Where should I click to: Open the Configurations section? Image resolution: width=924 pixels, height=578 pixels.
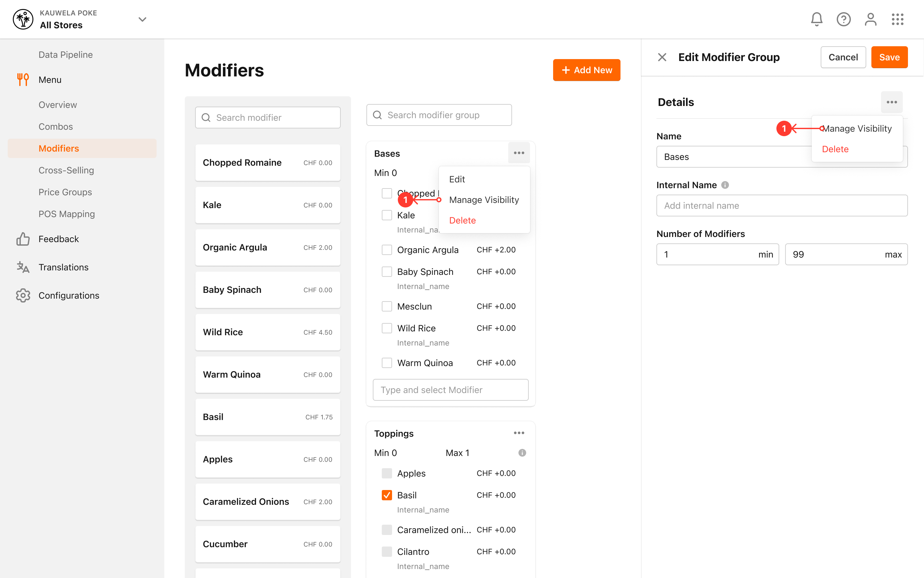tap(69, 295)
